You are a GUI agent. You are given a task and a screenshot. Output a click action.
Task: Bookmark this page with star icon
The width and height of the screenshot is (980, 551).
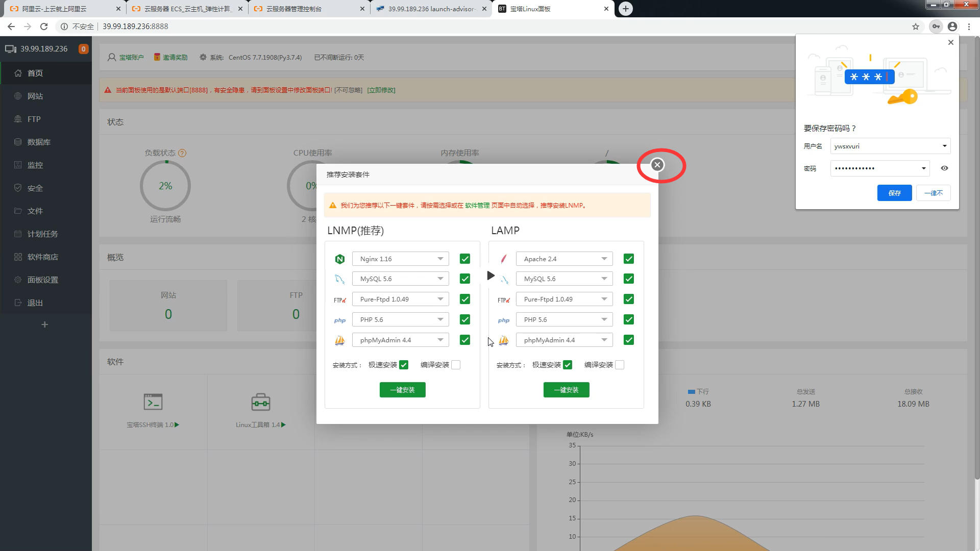(x=916, y=27)
